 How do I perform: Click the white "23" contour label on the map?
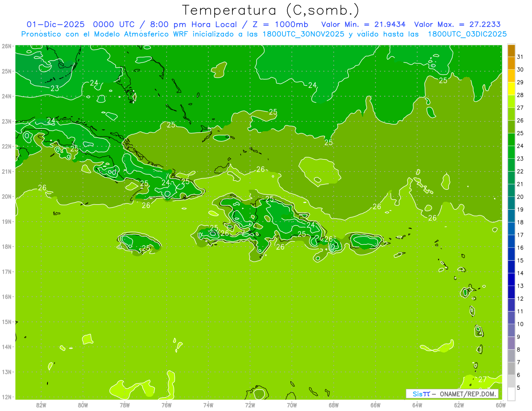pyautogui.click(x=55, y=88)
